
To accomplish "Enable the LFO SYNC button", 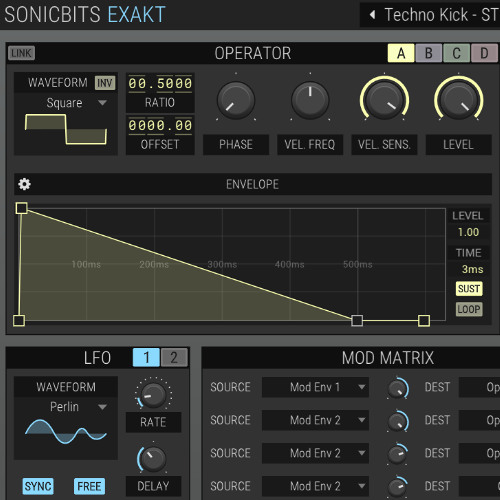I will pyautogui.click(x=38, y=486).
